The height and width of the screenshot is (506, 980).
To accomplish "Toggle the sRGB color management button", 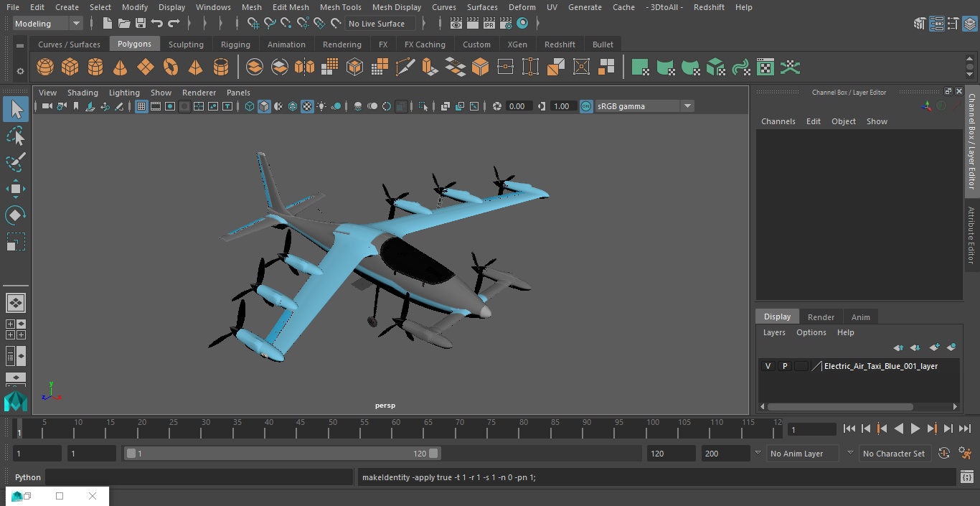I will 586,106.
